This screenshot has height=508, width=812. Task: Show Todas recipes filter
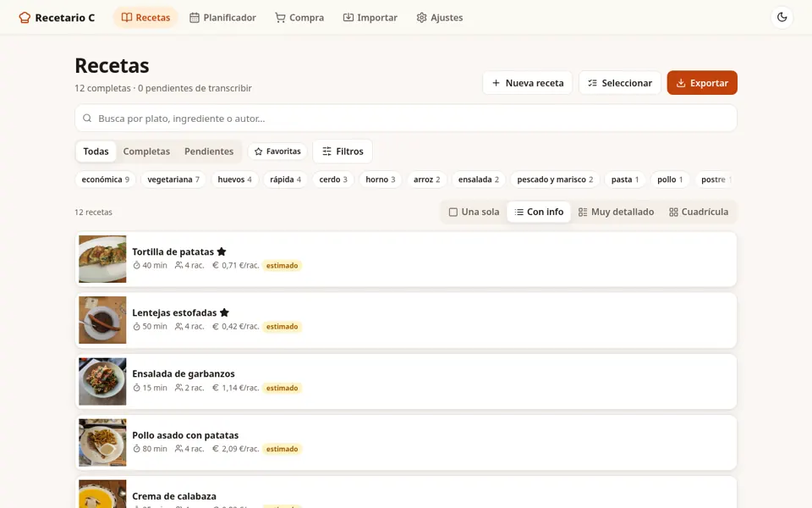[x=96, y=152]
